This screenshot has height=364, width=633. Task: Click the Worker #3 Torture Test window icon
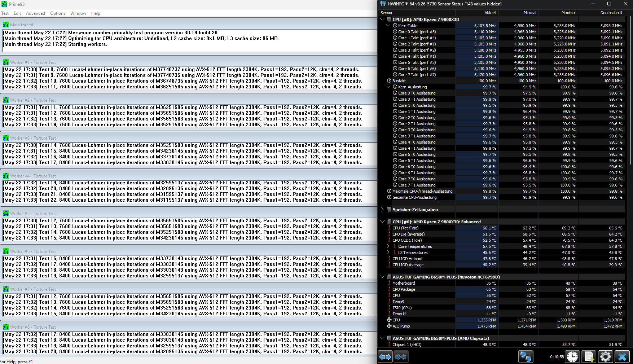pos(6,138)
